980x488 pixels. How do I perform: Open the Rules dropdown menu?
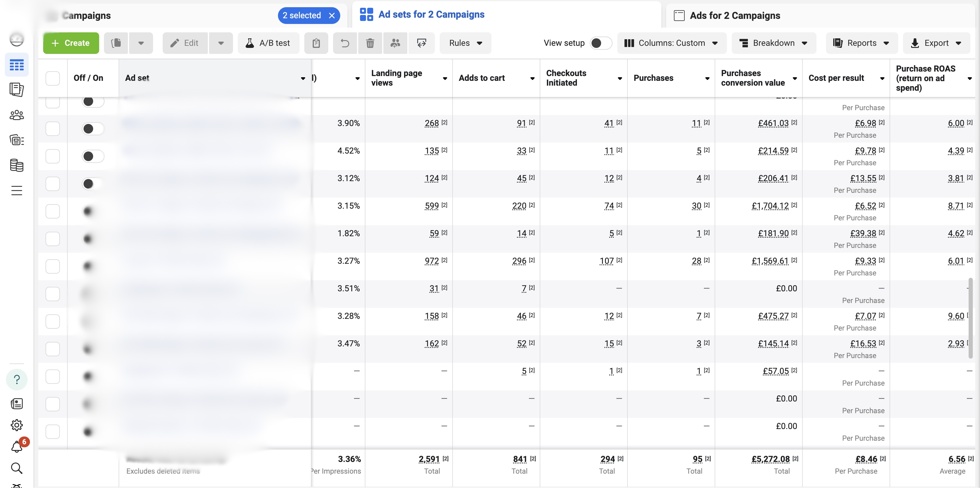[x=465, y=43]
